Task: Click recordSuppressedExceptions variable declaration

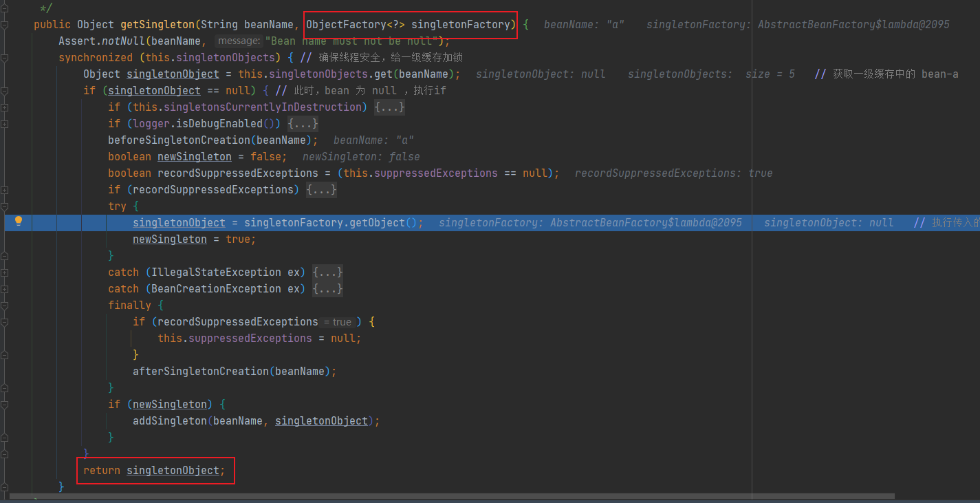Action: (x=238, y=173)
